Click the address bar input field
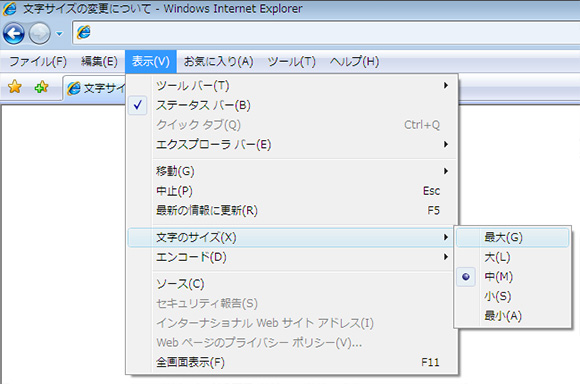This screenshot has height=384, width=580. point(326,33)
